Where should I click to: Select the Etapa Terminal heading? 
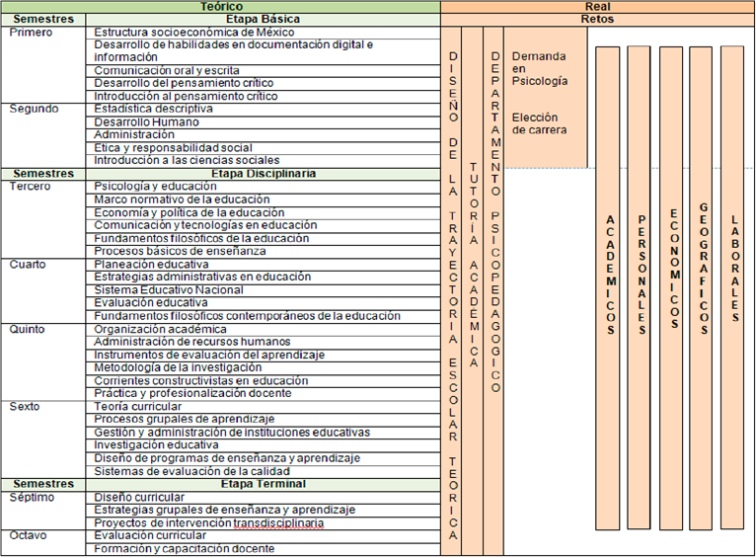263,484
